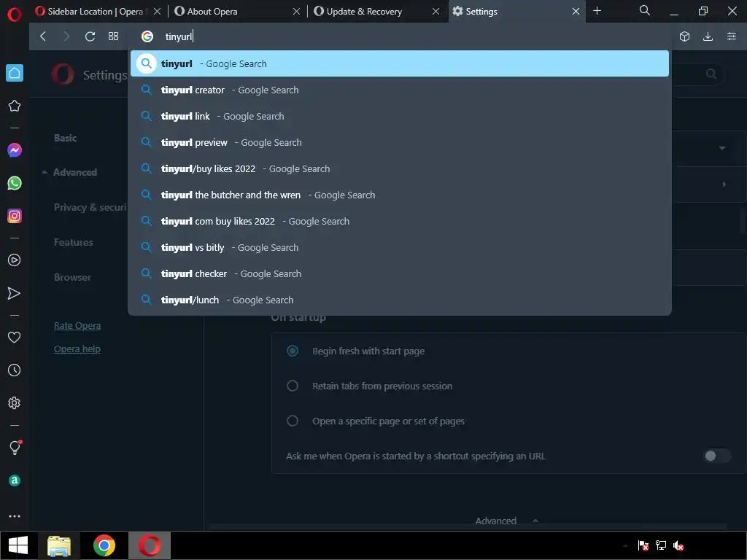Open the Easy Setup sliders icon
This screenshot has width=747, height=560.
coord(732,36)
